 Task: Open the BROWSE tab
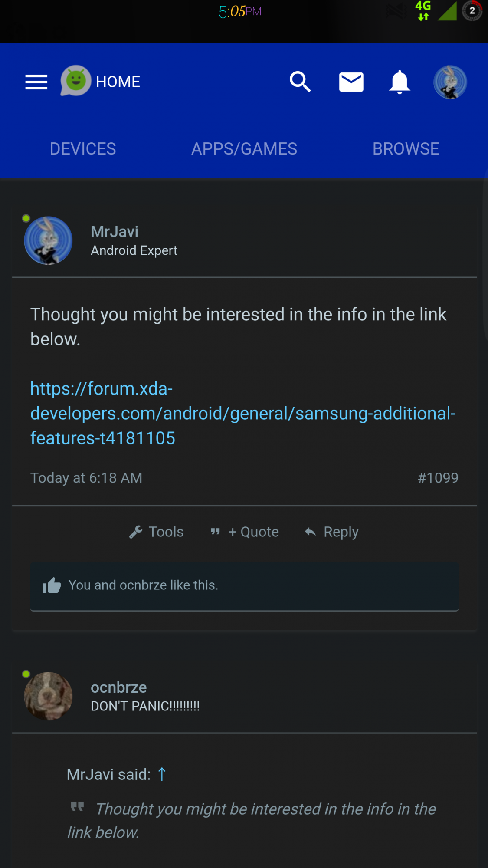406,149
